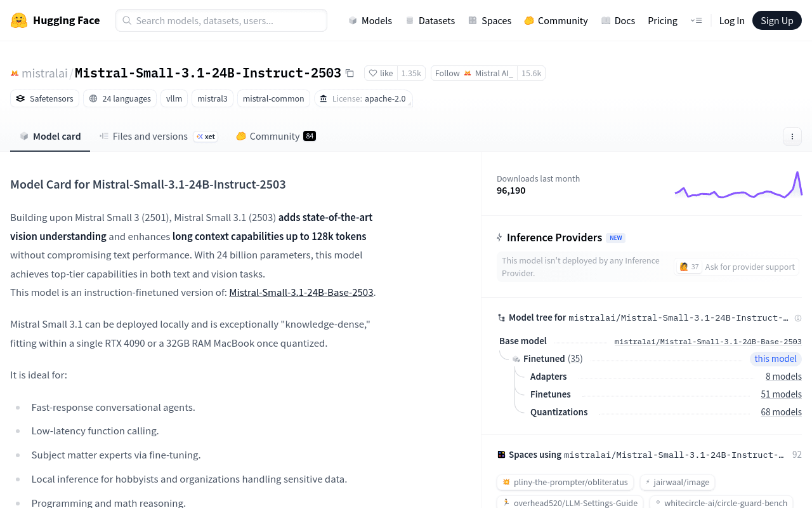Expand the navigation overflow menu icon
Image resolution: width=812 pixels, height=508 pixels.
tap(696, 20)
